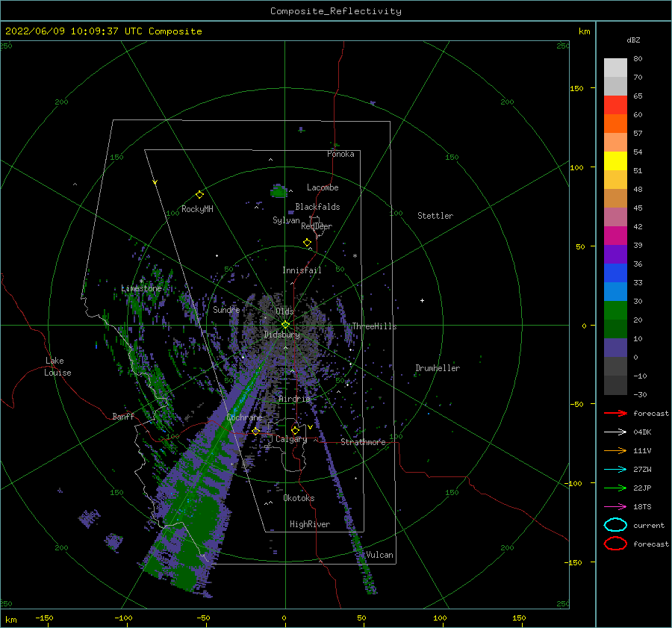
Task: Click the Limestone label
Action: click(x=141, y=288)
